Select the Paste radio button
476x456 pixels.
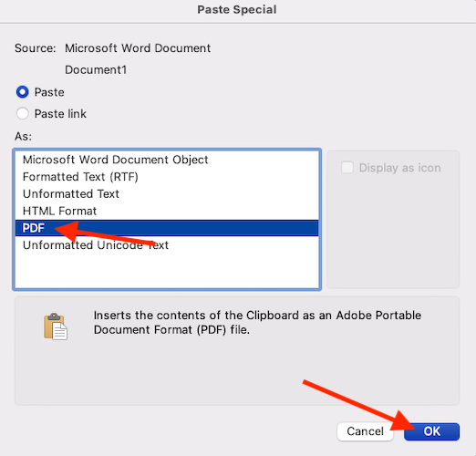(23, 92)
